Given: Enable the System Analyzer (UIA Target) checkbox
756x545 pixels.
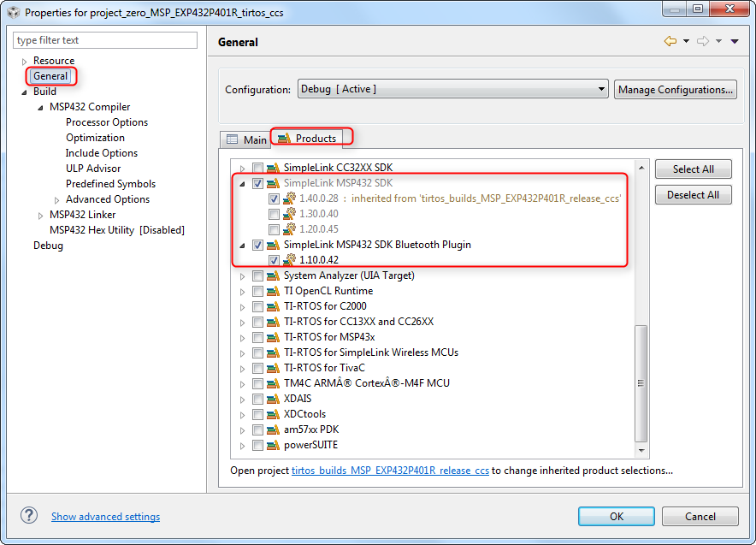Looking at the screenshot, I should (258, 275).
